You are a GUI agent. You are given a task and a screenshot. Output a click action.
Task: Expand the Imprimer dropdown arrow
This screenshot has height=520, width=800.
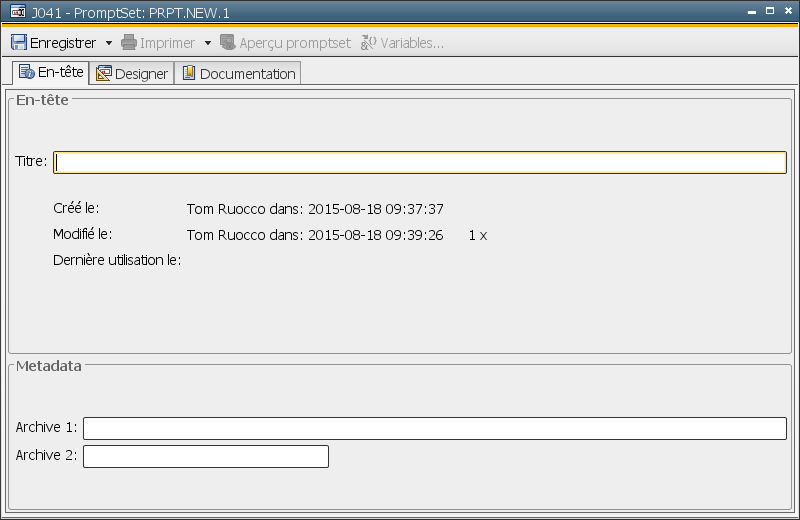click(208, 43)
